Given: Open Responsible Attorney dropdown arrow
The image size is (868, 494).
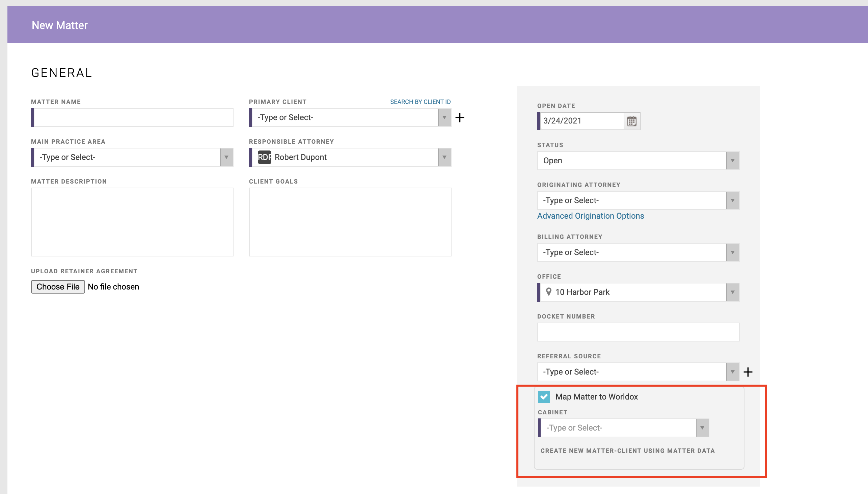Looking at the screenshot, I should point(444,158).
